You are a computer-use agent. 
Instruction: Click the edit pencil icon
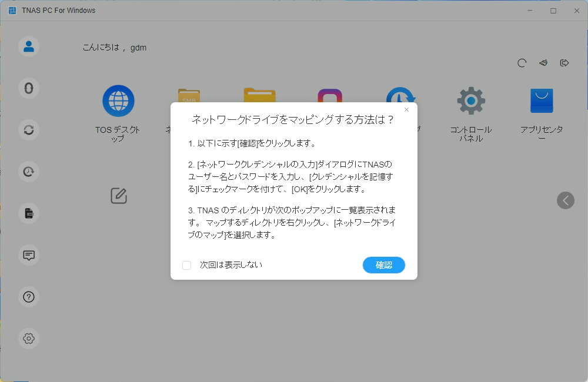pyautogui.click(x=119, y=196)
